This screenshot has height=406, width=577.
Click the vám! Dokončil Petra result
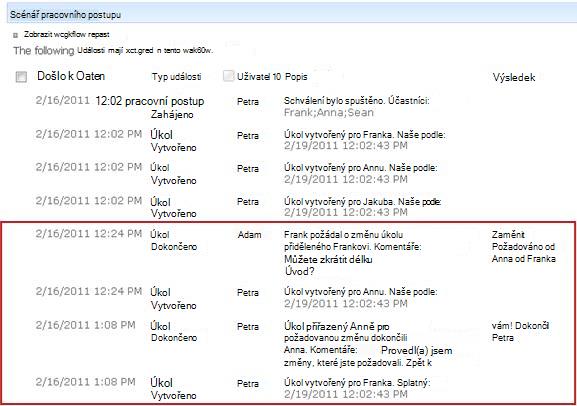[x=520, y=332]
